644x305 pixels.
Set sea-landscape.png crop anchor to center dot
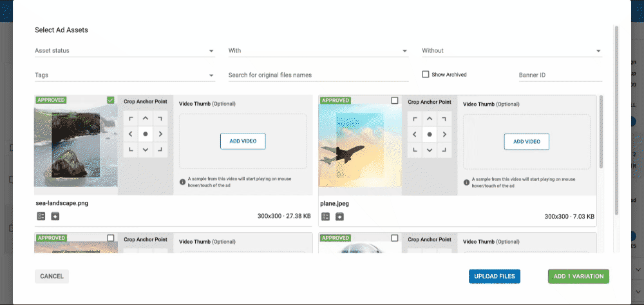[x=146, y=134]
